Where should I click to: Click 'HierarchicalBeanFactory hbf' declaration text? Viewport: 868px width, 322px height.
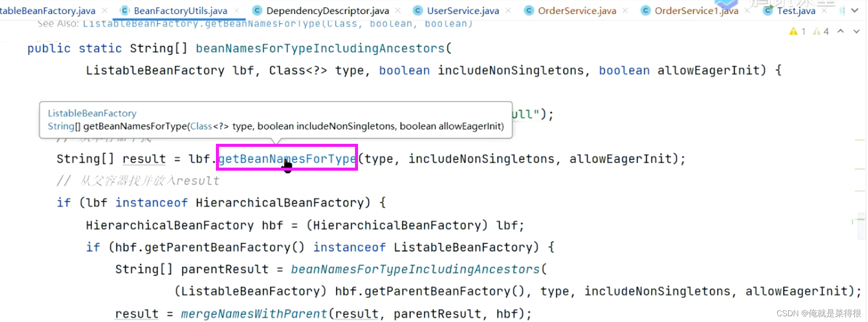coord(185,225)
